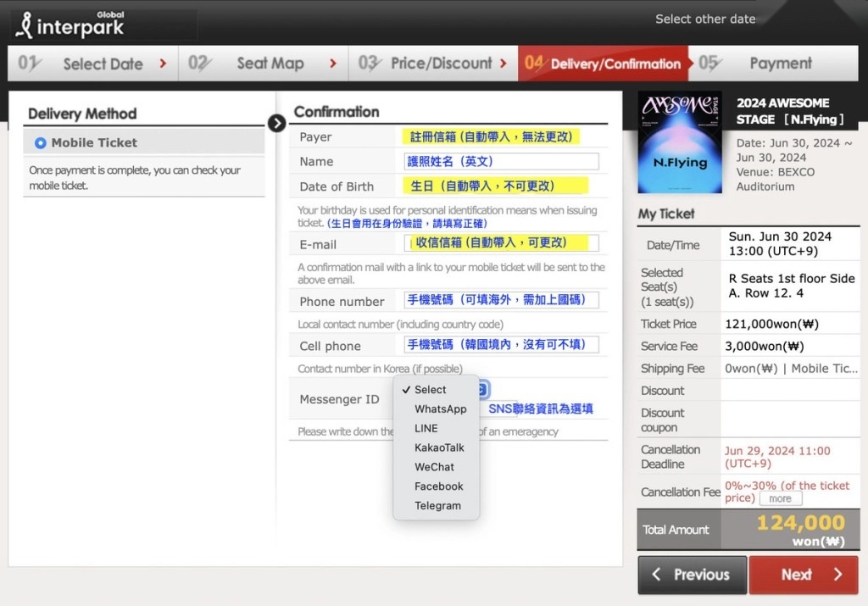Open step 05 Payment tab

pyautogui.click(x=778, y=64)
